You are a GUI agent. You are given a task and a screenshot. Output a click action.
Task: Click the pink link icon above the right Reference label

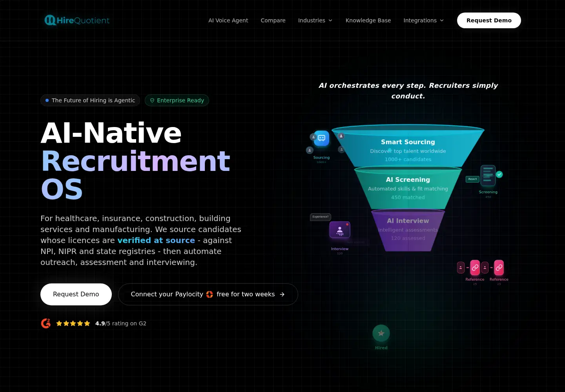(x=499, y=268)
